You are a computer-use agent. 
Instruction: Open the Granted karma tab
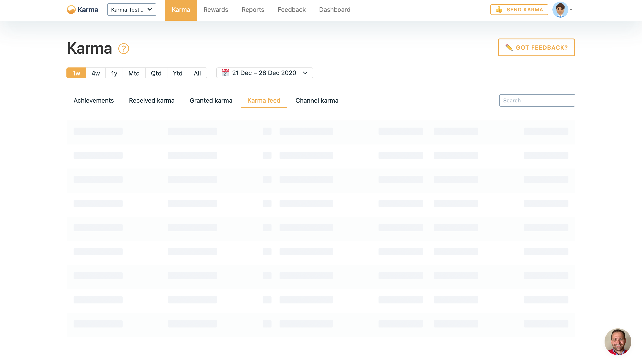[x=211, y=100]
